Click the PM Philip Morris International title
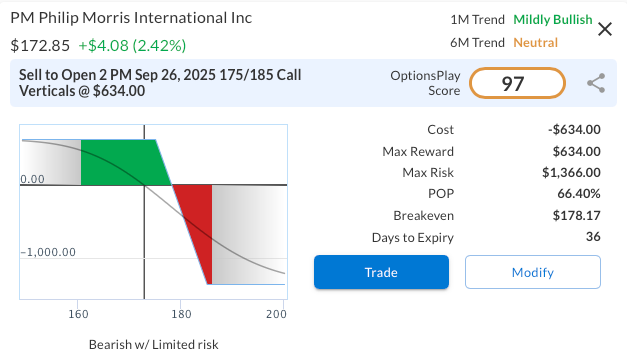Viewport: 627px width, 361px height. 131,18
